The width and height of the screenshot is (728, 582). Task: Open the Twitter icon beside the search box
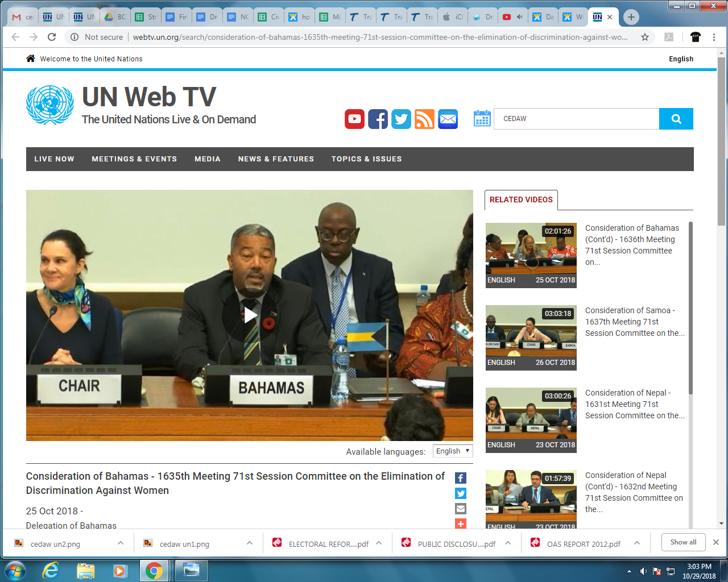coord(401,119)
